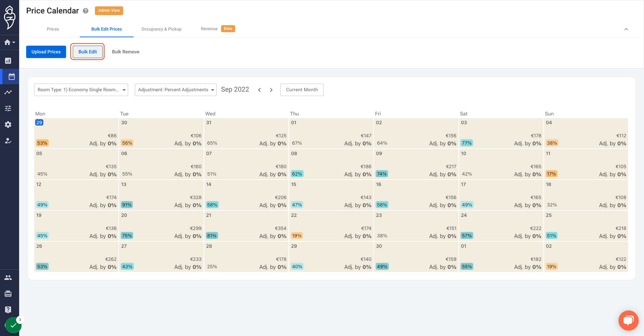The width and height of the screenshot is (644, 336).
Task: Click the company logo in the sidebar
Action: point(9,17)
